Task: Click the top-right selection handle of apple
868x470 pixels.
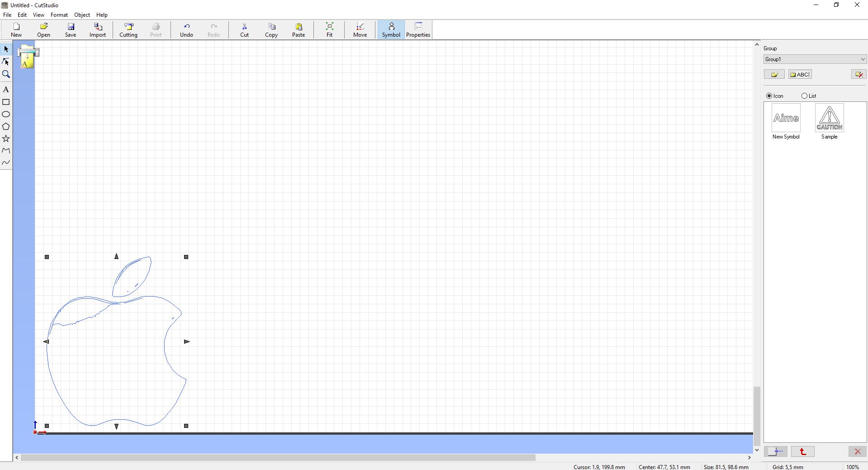Action: (186, 257)
